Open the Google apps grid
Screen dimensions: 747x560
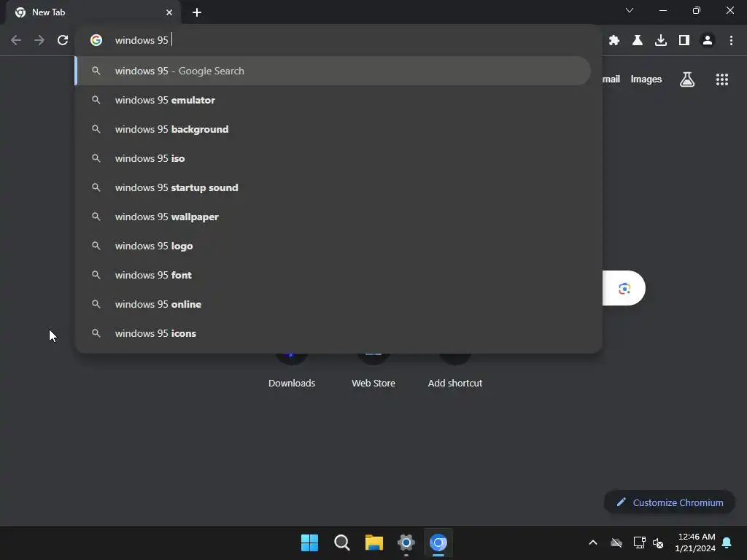click(x=721, y=79)
